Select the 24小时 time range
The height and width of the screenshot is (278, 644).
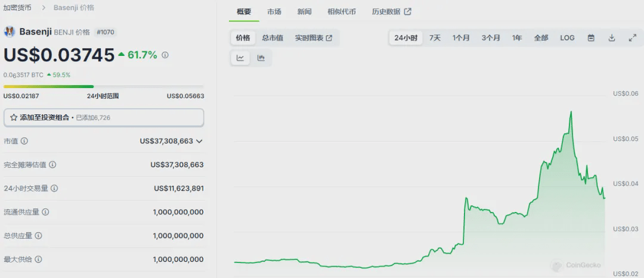(x=406, y=38)
